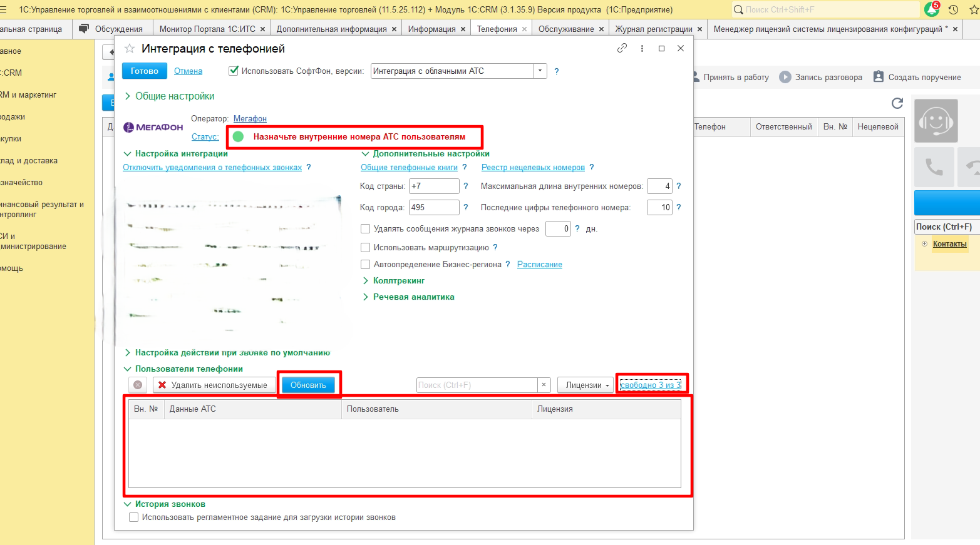Open the main hamburger menu
The image size is (980, 545).
tap(3, 9)
